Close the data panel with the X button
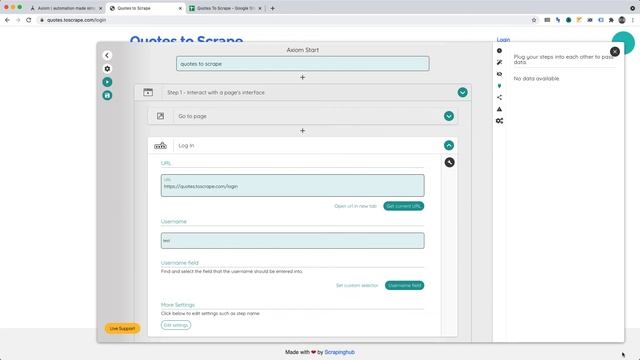The width and height of the screenshot is (640, 360). click(x=615, y=51)
